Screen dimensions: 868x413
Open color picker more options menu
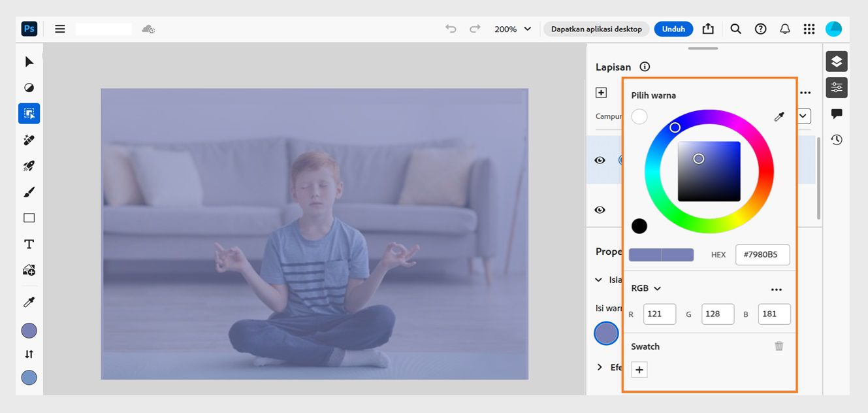pyautogui.click(x=776, y=289)
